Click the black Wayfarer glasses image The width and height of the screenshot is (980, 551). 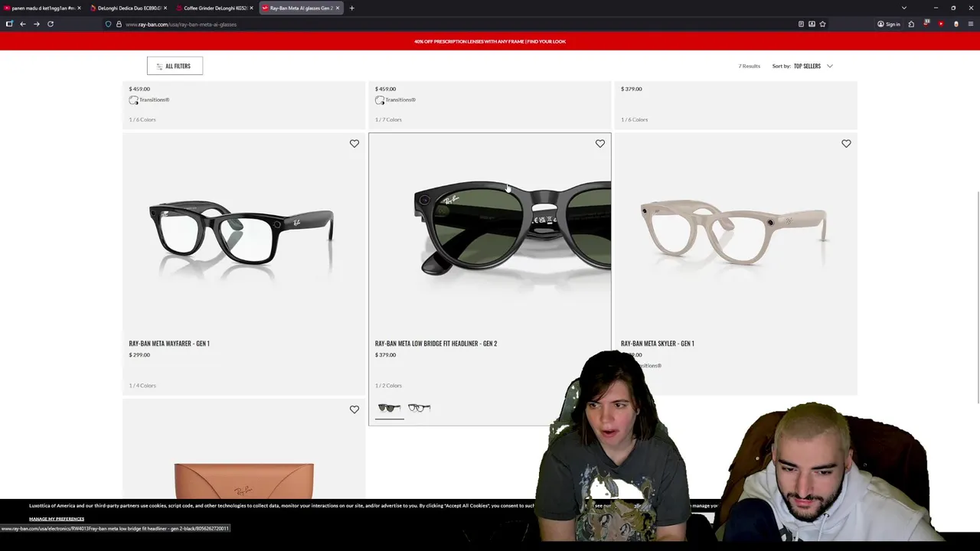(x=242, y=233)
